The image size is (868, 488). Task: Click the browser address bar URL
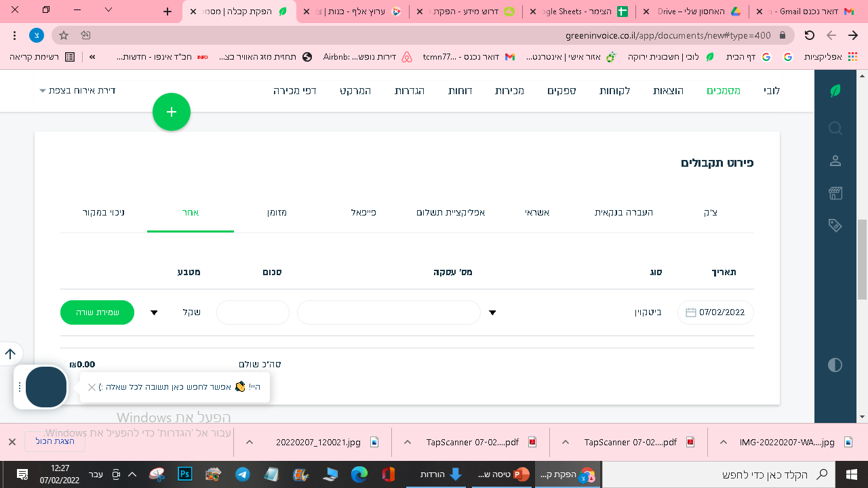coord(668,35)
